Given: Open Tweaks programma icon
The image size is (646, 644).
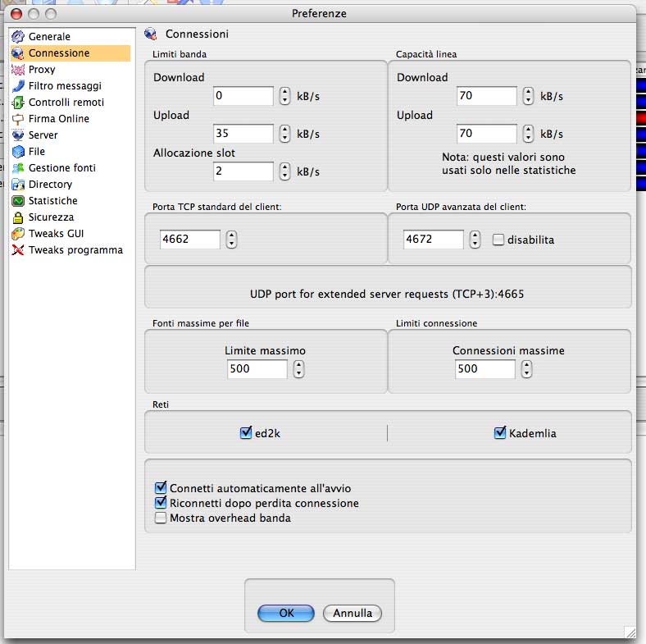Looking at the screenshot, I should pos(18,250).
